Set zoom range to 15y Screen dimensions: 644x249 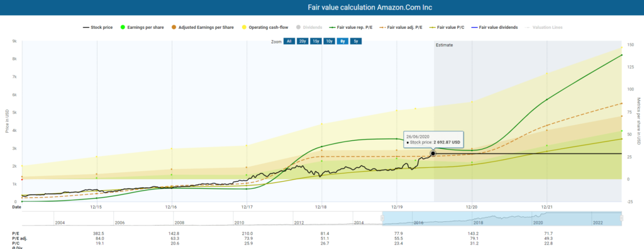[316, 41]
